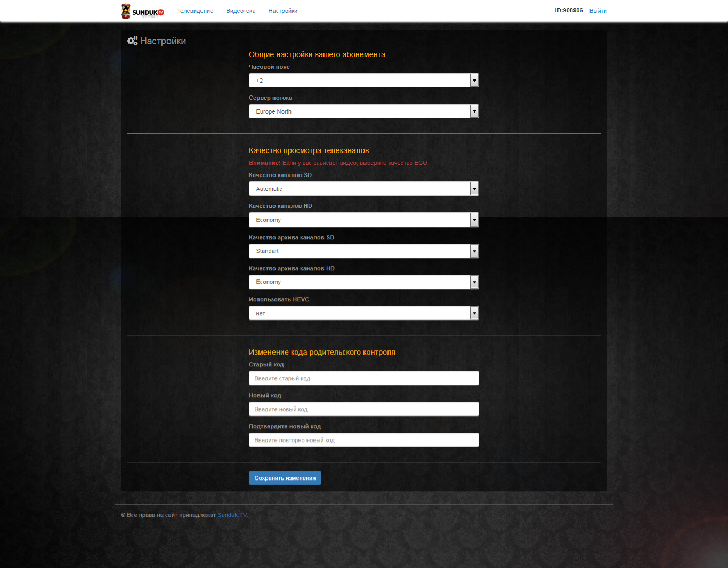Viewport: 728px width, 568px height.
Task: Click the Подтвердите новый код field
Action: (x=363, y=440)
